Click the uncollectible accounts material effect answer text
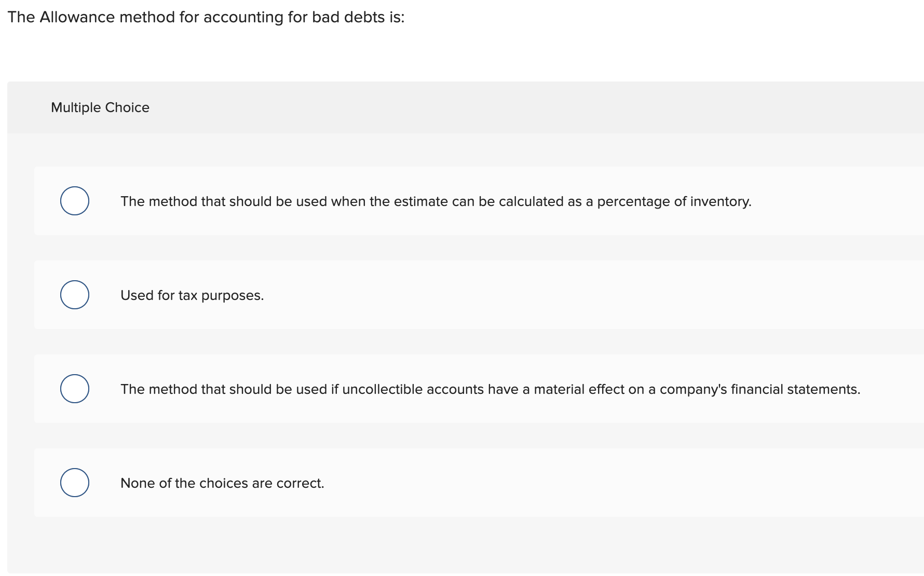Screen dimensions: 924x576 click(491, 389)
